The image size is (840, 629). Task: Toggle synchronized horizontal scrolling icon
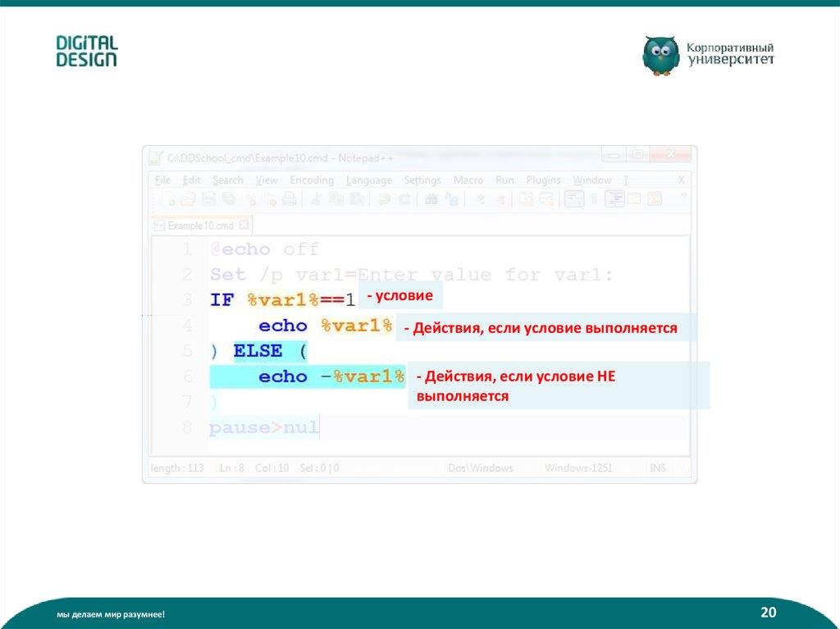point(546,199)
